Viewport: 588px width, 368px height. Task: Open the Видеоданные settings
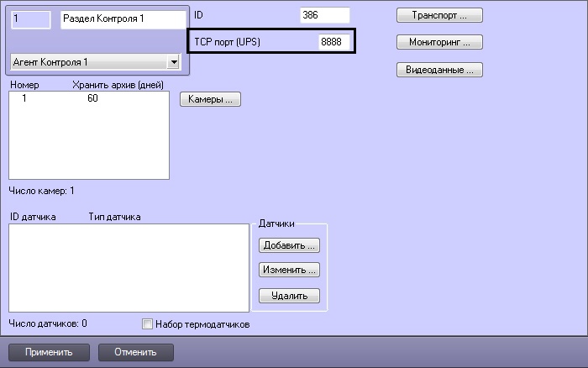[x=439, y=70]
